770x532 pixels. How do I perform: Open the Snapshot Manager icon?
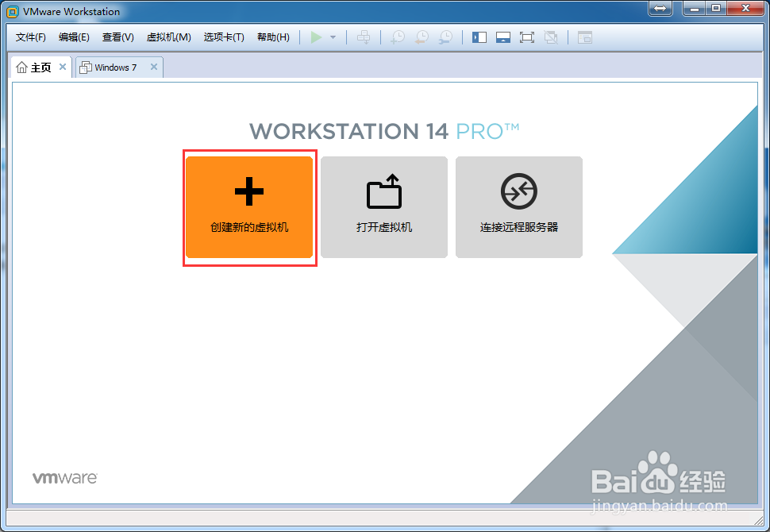(445, 37)
